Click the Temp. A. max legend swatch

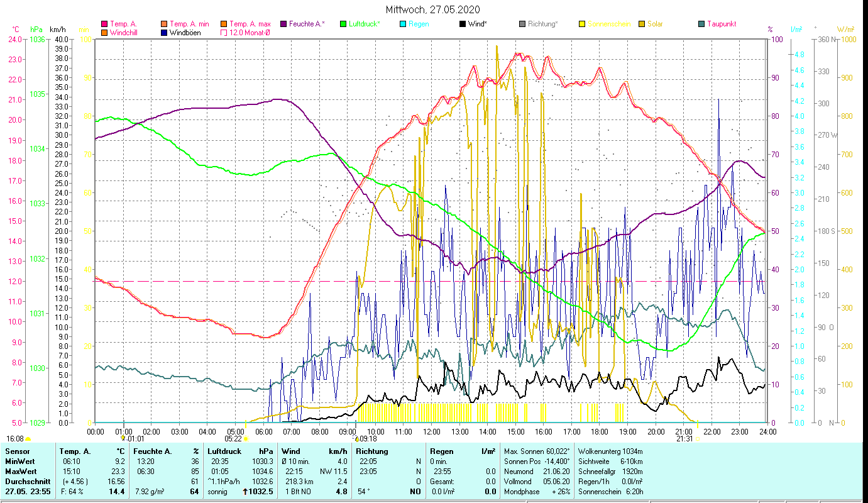(223, 24)
